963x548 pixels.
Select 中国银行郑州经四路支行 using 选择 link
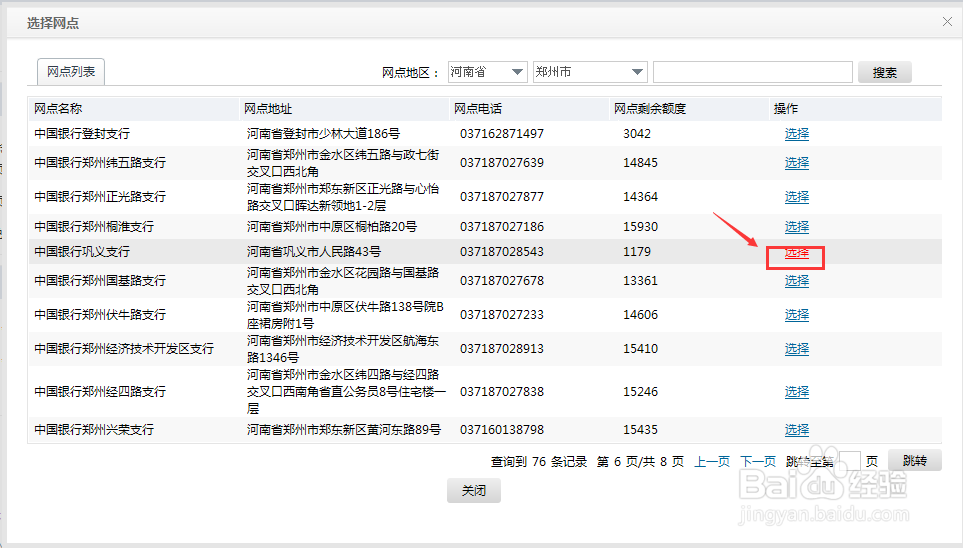(x=797, y=391)
